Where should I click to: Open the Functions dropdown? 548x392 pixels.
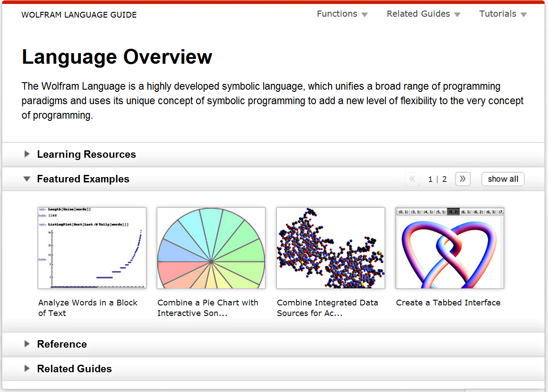click(342, 14)
